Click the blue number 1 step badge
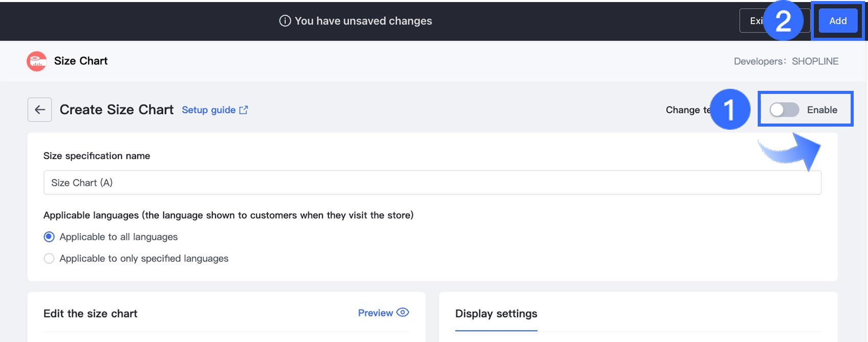The width and height of the screenshot is (868, 342). point(730,109)
